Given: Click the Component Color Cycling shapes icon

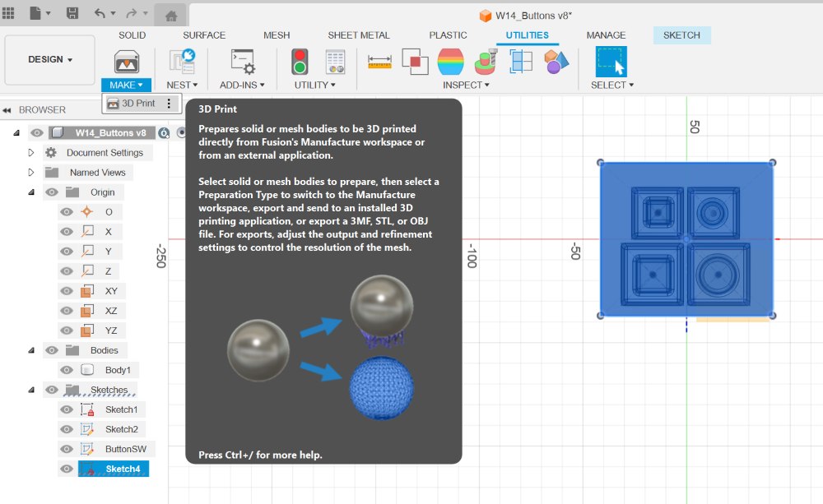Looking at the screenshot, I should click(x=556, y=62).
